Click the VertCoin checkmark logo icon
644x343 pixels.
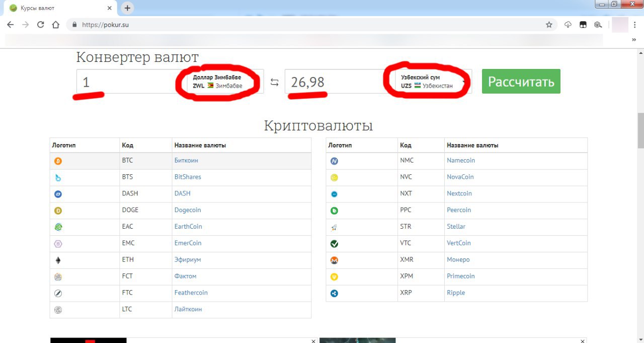(334, 244)
